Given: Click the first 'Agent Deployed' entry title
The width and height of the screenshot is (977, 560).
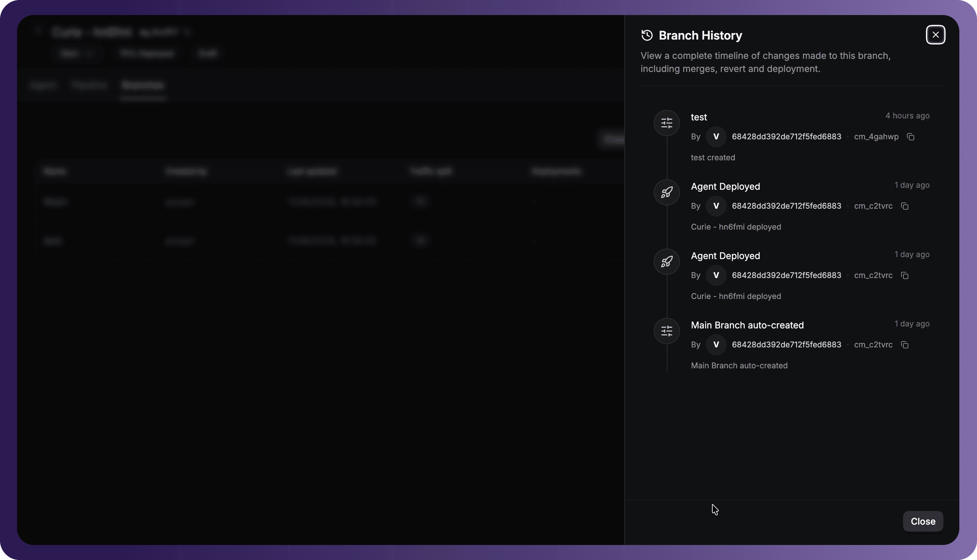Looking at the screenshot, I should (x=725, y=186).
